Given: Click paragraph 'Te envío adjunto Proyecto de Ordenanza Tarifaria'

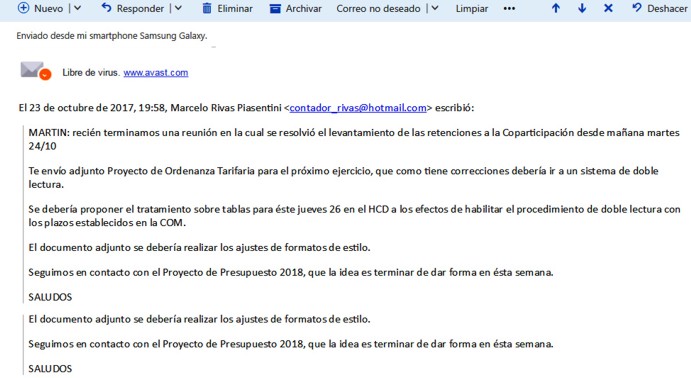Looking at the screenshot, I should coord(343,178).
